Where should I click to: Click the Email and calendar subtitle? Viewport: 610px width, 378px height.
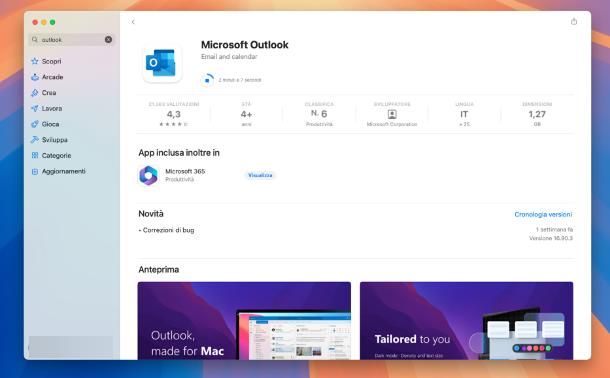click(x=229, y=57)
